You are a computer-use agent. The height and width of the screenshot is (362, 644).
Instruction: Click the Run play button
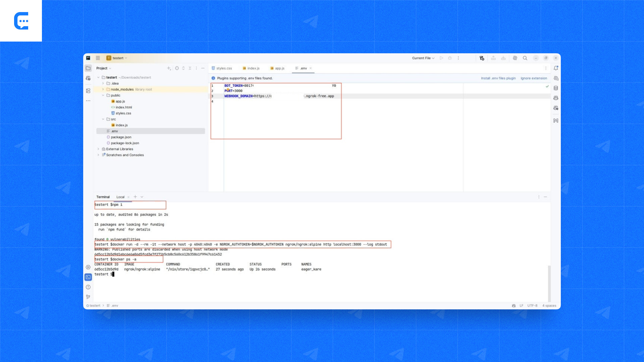click(x=441, y=58)
